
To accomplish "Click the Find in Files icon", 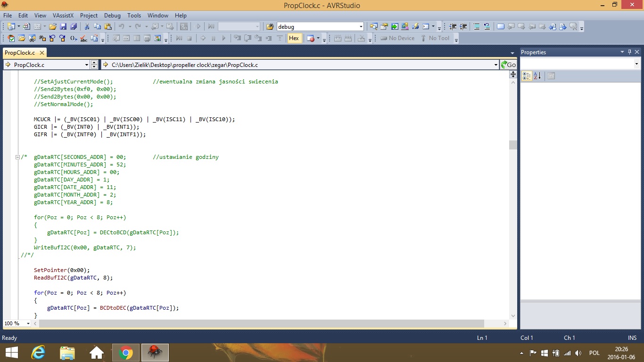I will pos(270,26).
